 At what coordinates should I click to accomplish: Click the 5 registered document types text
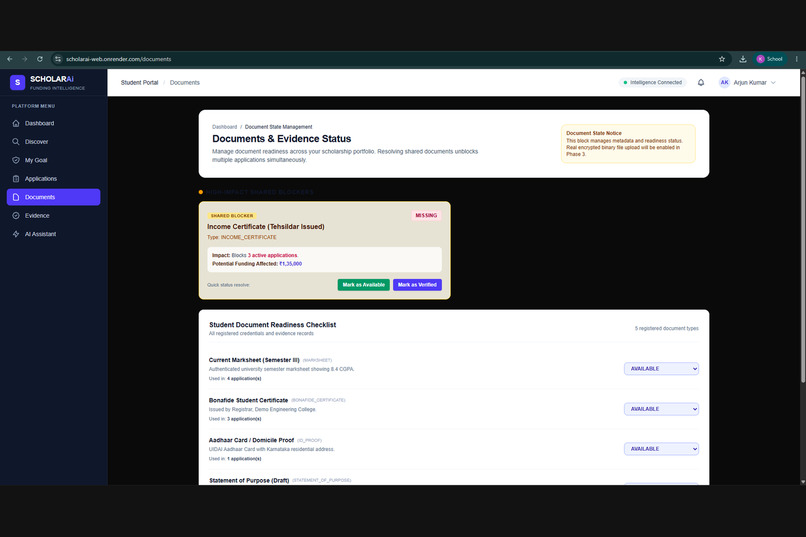point(667,328)
